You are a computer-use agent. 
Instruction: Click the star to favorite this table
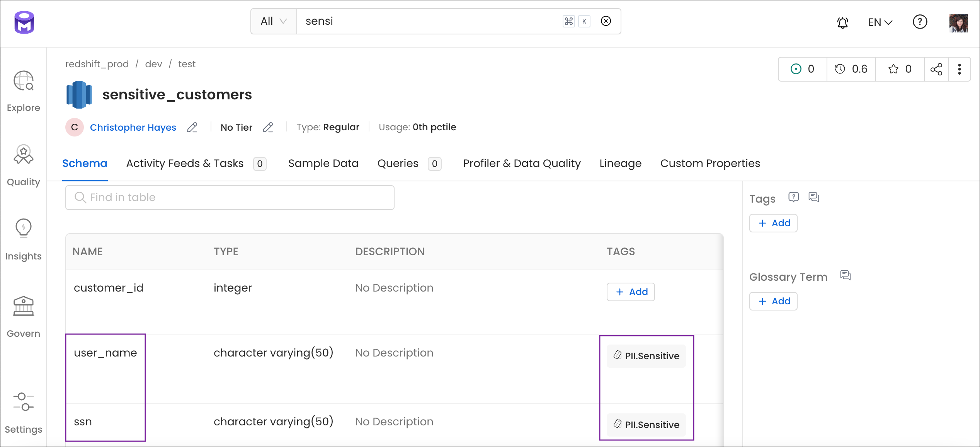coord(893,69)
